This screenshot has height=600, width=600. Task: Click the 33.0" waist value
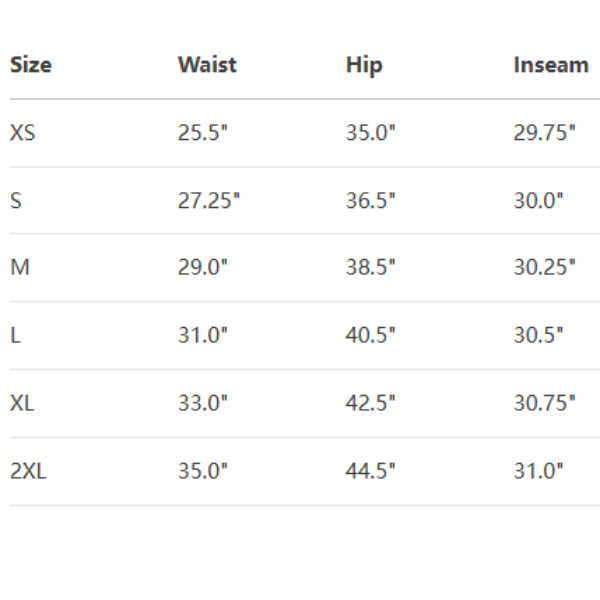coord(203,403)
